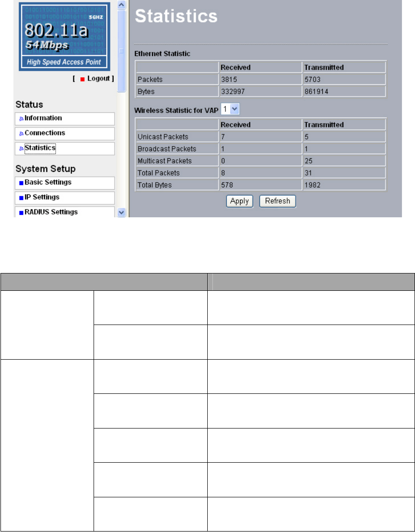This screenshot has height=532, width=415.
Task: Click the Apply button
Action: 240,201
